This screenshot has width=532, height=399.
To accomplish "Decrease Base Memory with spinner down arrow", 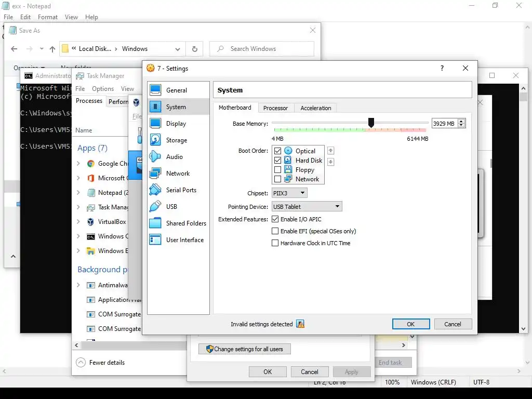I will click(461, 126).
